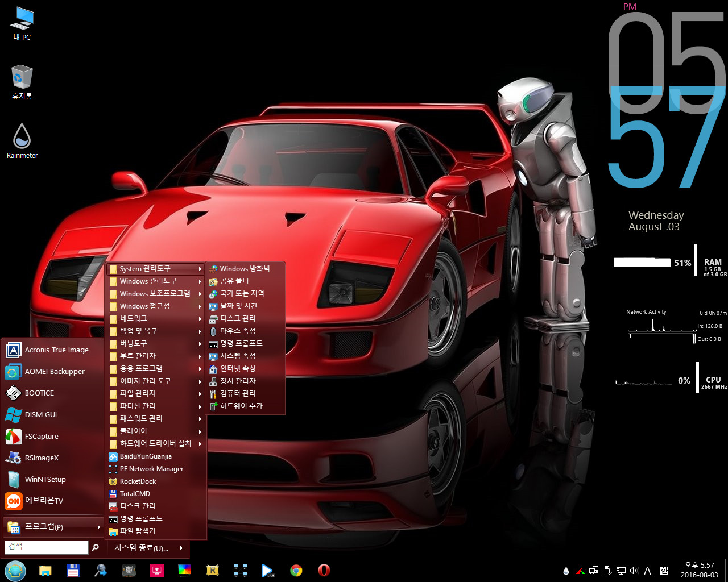Launch WinNTSetup from the start menu
Screen dimensions: 728x582
click(53, 480)
